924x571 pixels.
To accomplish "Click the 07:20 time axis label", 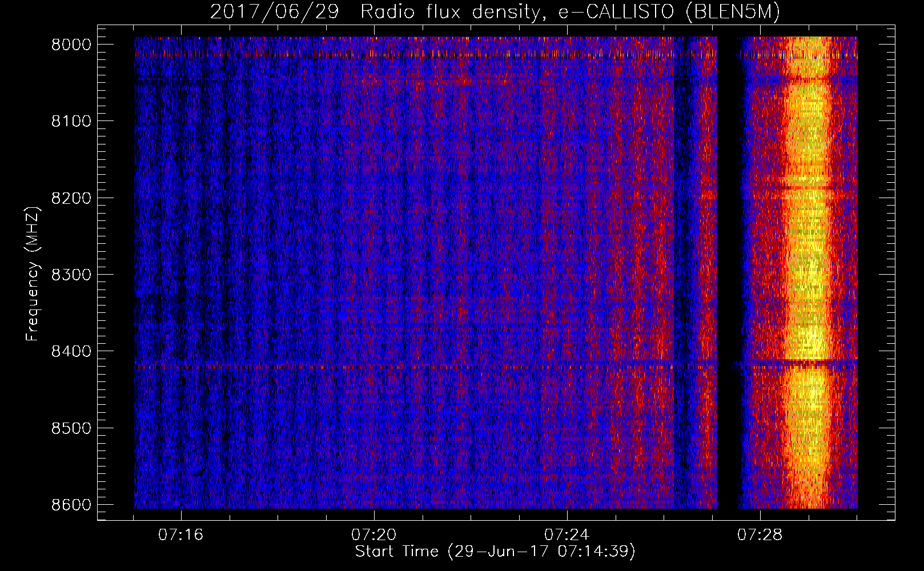I will click(x=374, y=535).
